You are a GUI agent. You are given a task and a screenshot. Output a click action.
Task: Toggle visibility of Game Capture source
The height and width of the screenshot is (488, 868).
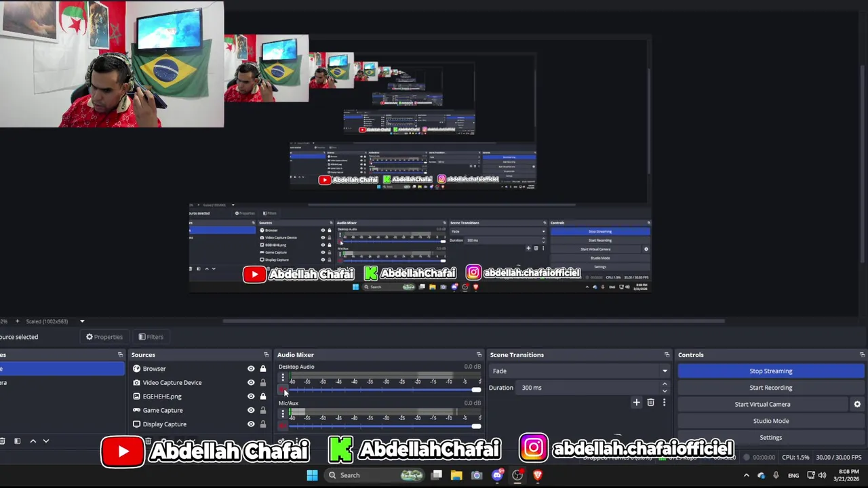[x=251, y=410]
